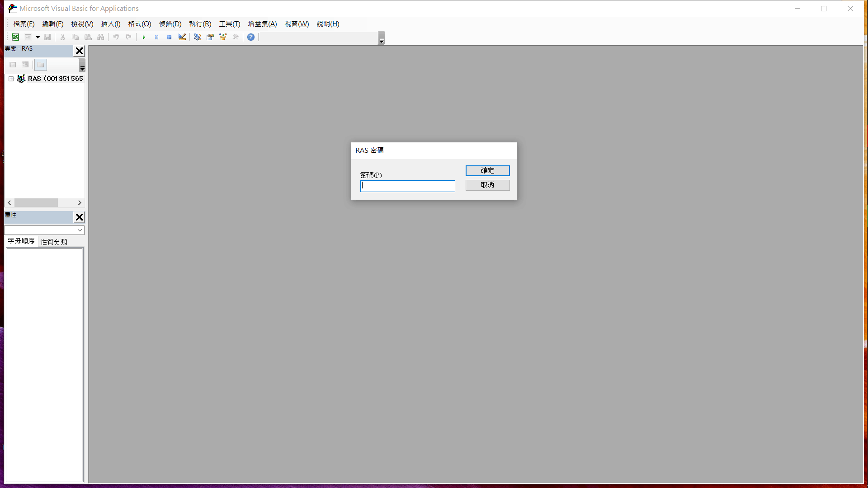The image size is (868, 488).
Task: Open the 工具(T) menu
Action: tap(229, 24)
